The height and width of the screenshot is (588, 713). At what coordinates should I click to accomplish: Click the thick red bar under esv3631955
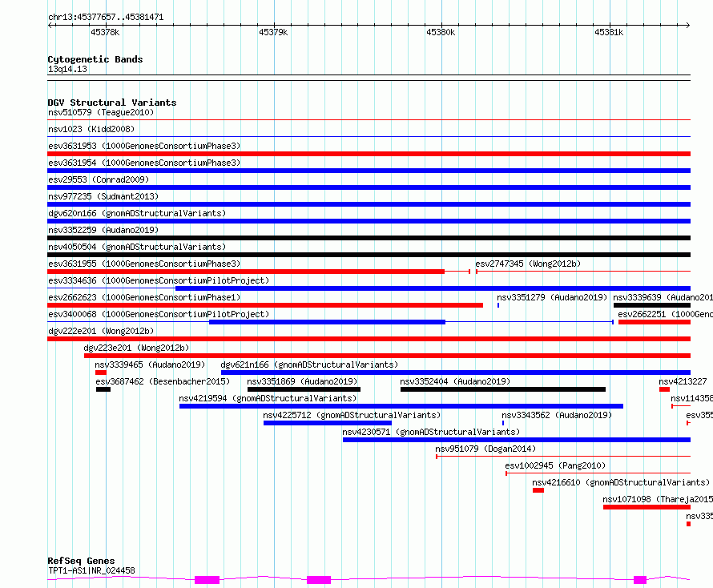coord(246,272)
